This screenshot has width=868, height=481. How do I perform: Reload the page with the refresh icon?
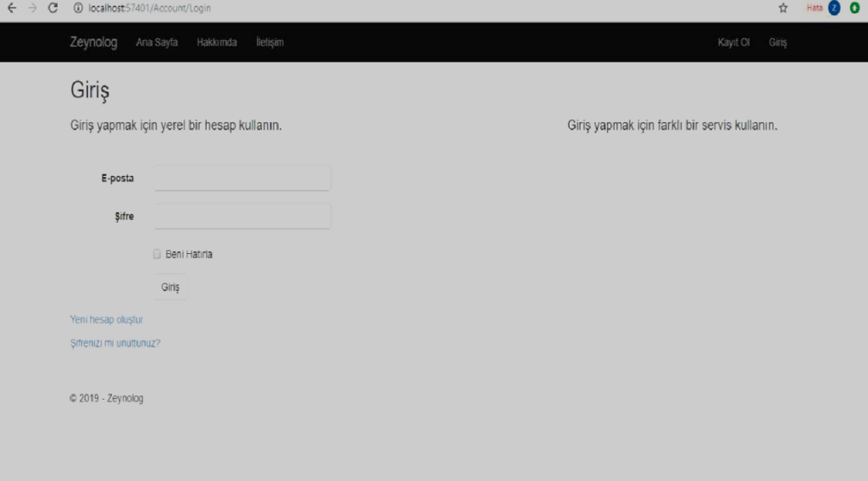click(x=53, y=8)
